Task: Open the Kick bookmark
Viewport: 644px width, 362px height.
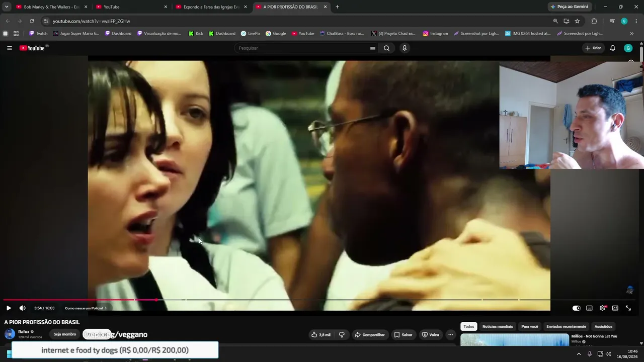Action: [196, 34]
